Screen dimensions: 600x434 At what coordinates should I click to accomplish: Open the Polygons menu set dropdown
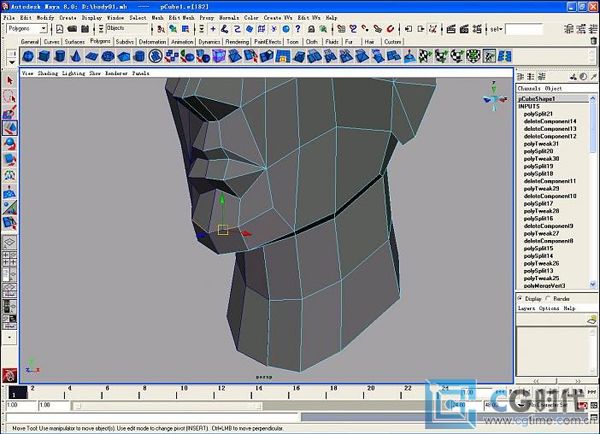[x=43, y=29]
